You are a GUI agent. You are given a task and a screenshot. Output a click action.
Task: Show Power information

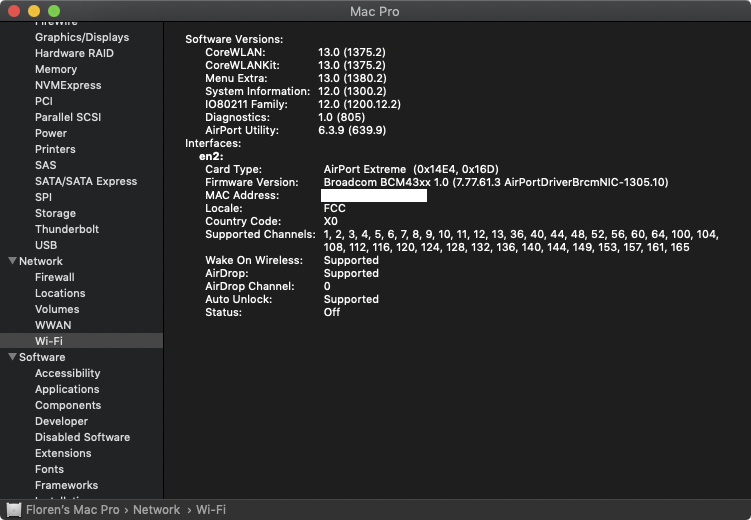pos(51,133)
